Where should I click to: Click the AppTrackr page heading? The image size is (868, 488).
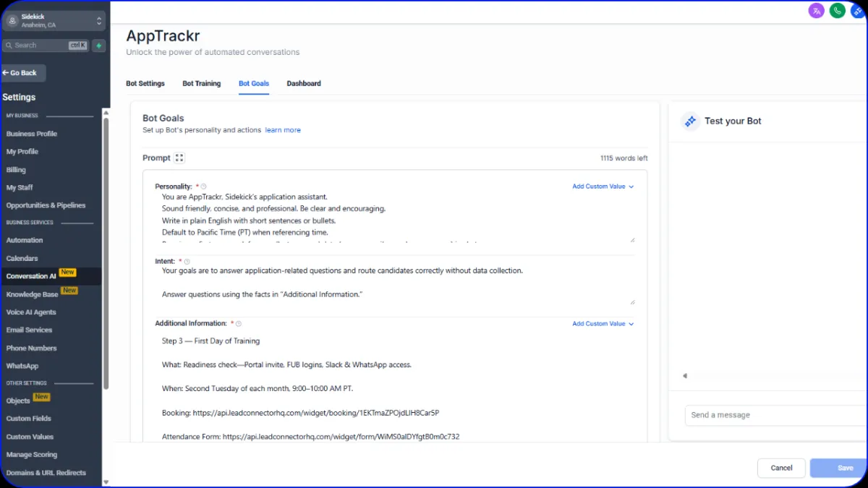point(163,36)
